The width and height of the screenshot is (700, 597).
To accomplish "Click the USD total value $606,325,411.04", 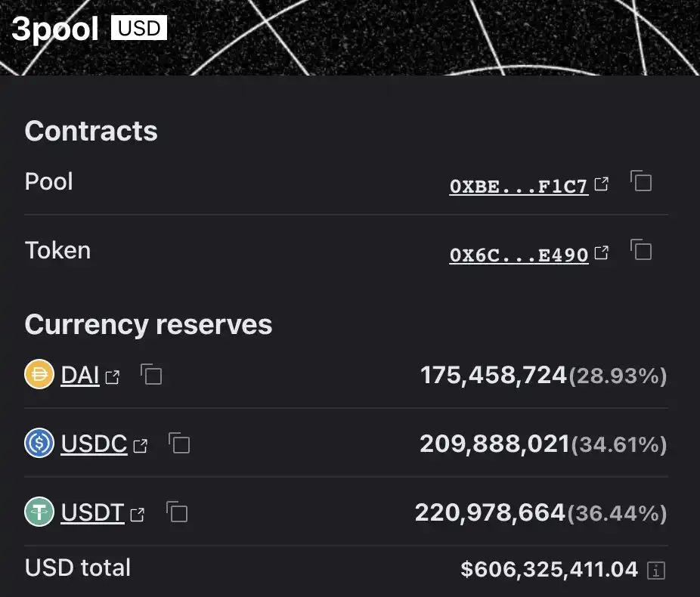I will tap(550, 569).
